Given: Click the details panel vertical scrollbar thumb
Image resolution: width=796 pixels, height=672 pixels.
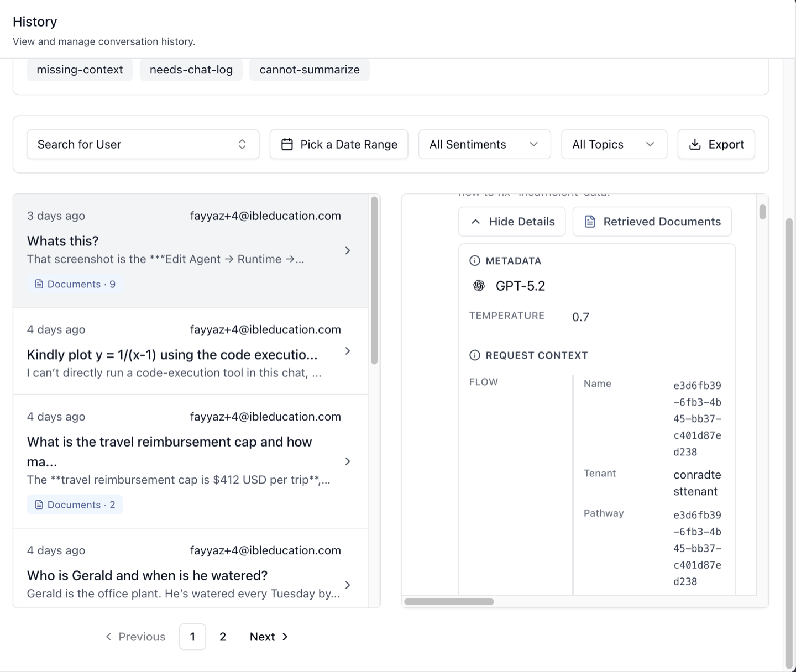Looking at the screenshot, I should tap(763, 212).
